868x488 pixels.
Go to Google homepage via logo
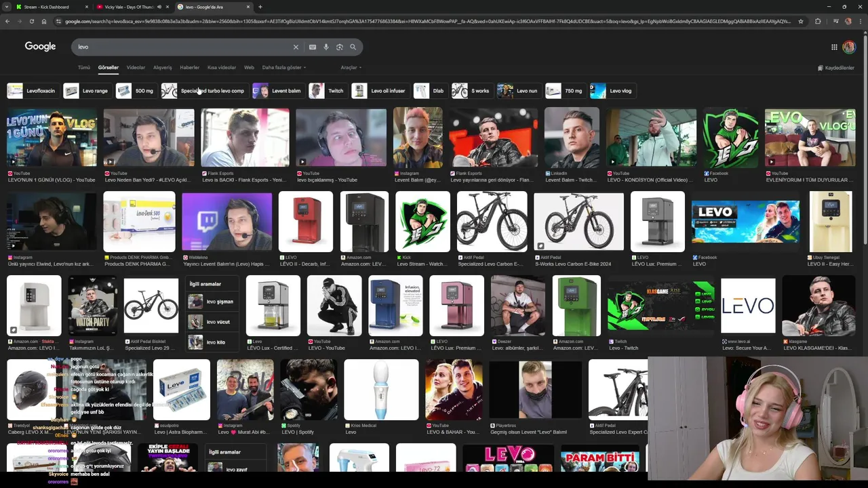(x=40, y=46)
